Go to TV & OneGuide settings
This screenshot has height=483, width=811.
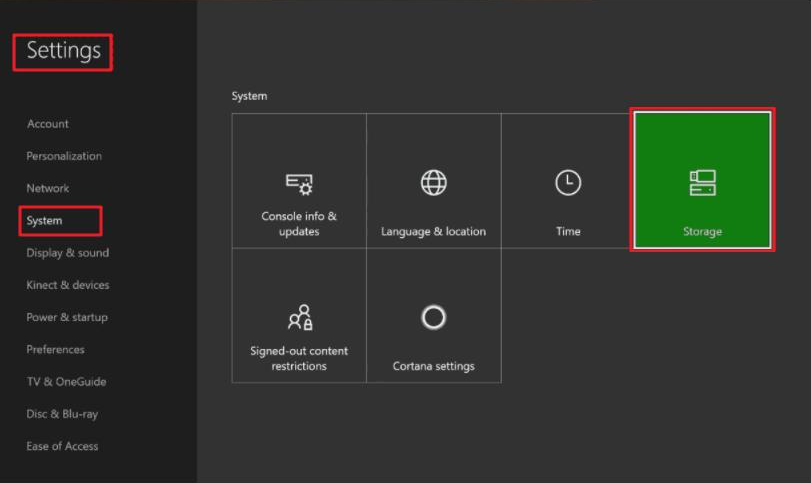[x=66, y=382]
